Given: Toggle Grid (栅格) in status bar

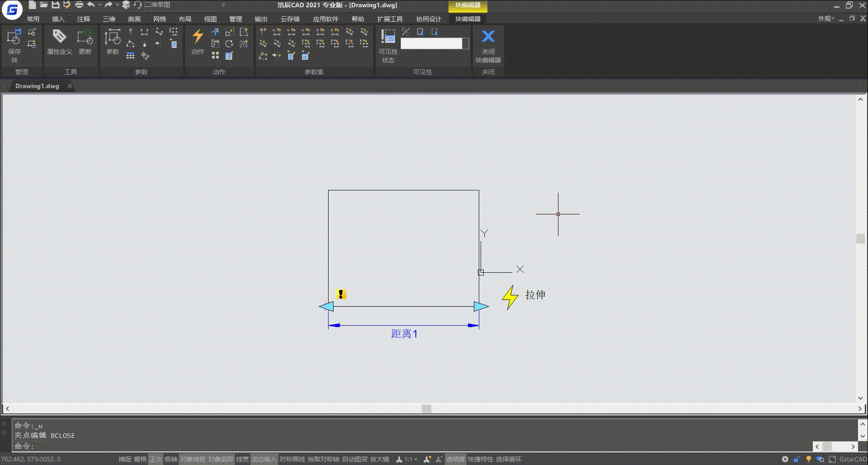Looking at the screenshot, I should (x=140, y=459).
